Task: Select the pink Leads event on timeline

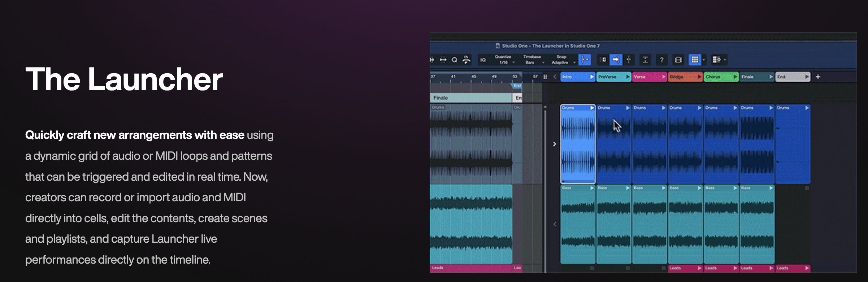Action: pyautogui.click(x=471, y=268)
